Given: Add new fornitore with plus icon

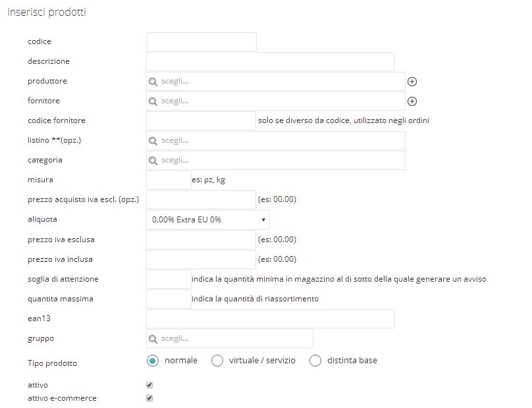Looking at the screenshot, I should click(412, 101).
